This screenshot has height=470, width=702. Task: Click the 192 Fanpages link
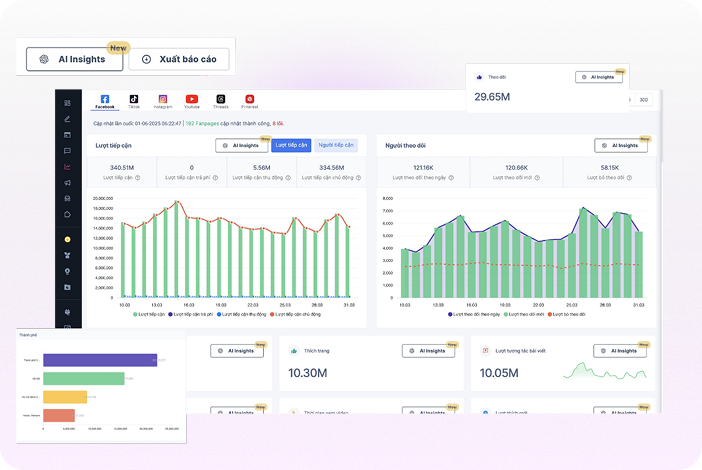pos(202,124)
